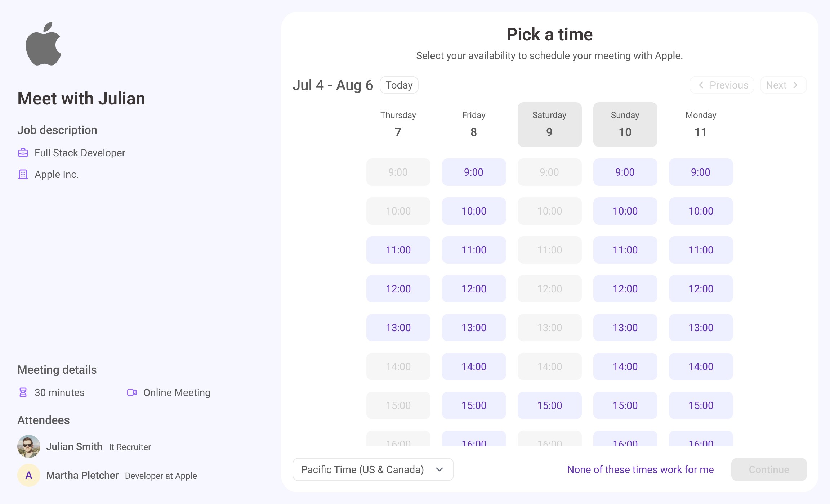830x504 pixels.
Task: Jump to Today in the calendar
Action: (399, 85)
